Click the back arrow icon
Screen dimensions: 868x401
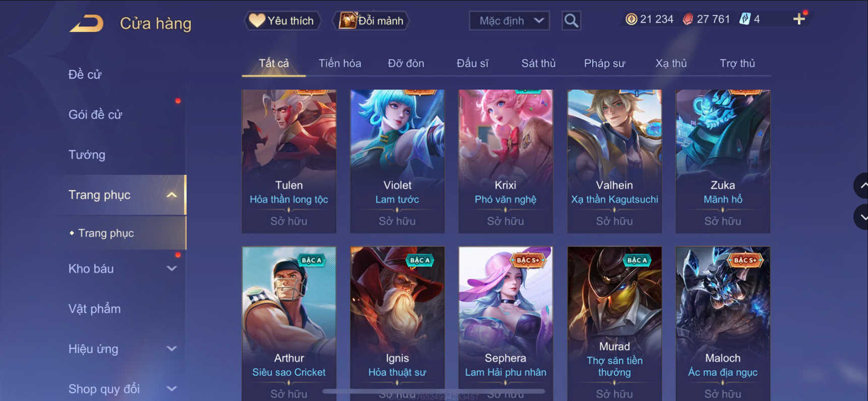86,23
